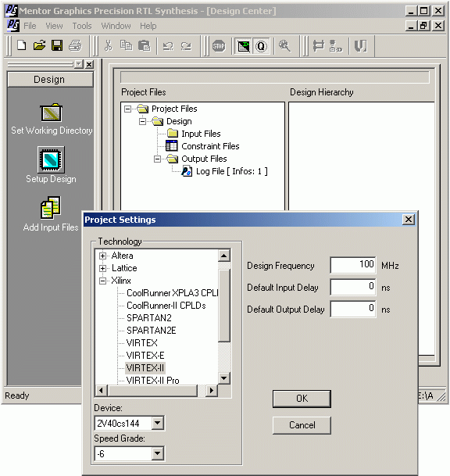This screenshot has width=450, height=476.
Task: Click the Technology list scroll right arrow
Action: click(x=212, y=390)
